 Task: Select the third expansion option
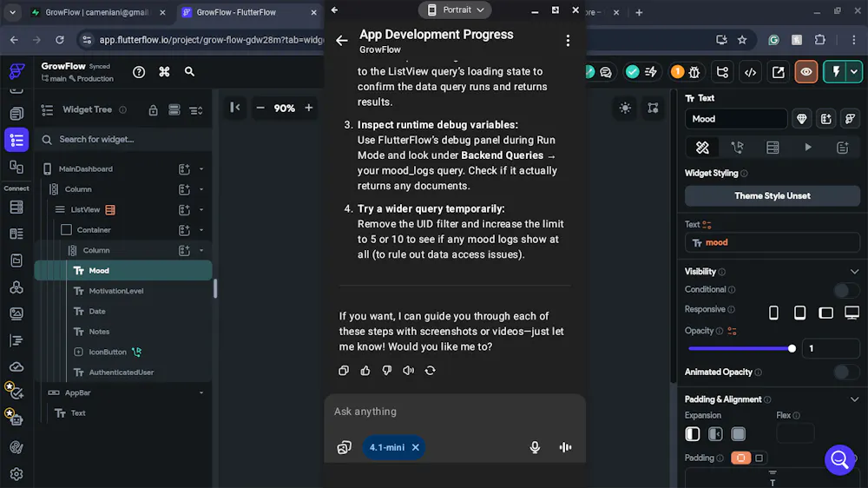click(738, 434)
